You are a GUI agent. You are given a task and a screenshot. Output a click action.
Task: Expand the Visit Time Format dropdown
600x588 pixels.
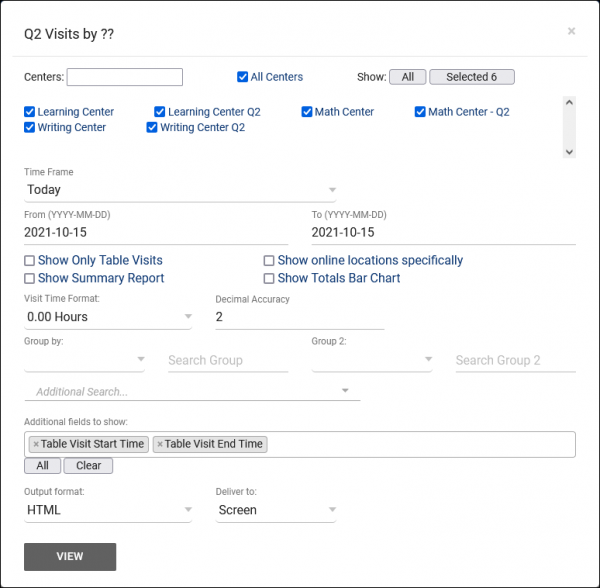tap(108, 317)
